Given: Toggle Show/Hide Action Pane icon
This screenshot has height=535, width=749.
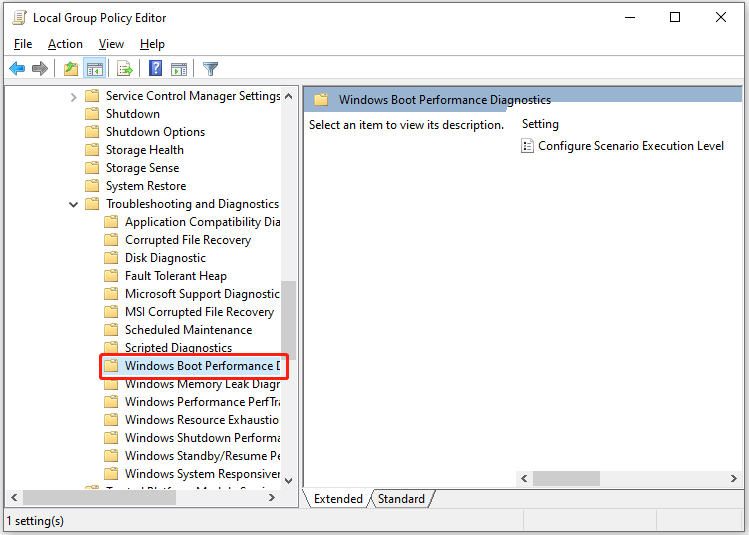Looking at the screenshot, I should (x=179, y=69).
